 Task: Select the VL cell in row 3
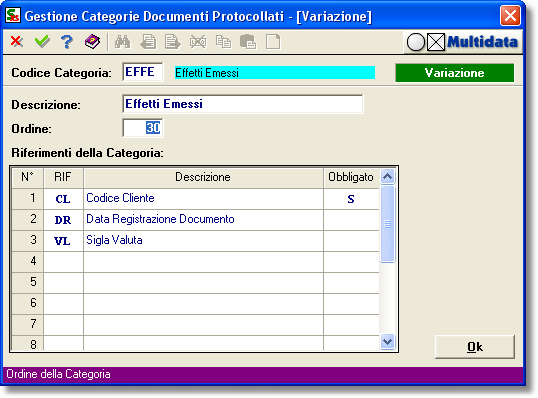pos(63,241)
